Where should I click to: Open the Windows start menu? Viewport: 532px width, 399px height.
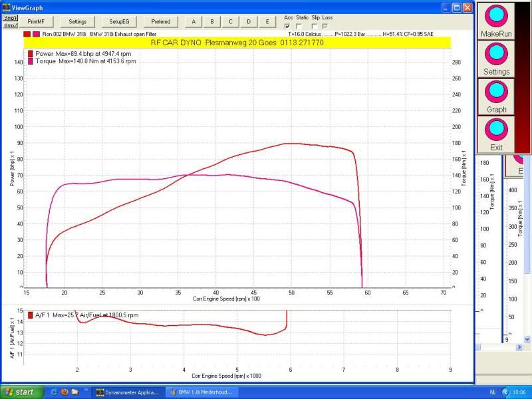[x=21, y=392]
